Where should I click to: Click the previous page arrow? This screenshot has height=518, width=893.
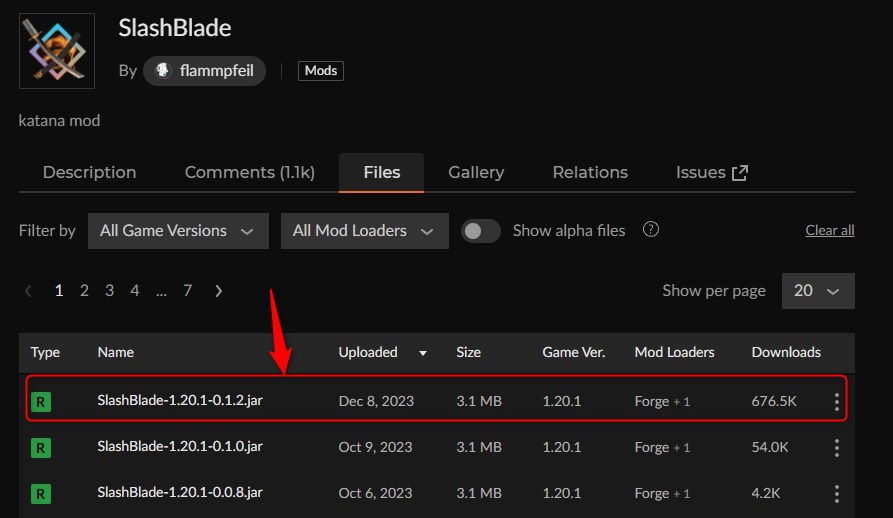tap(28, 291)
